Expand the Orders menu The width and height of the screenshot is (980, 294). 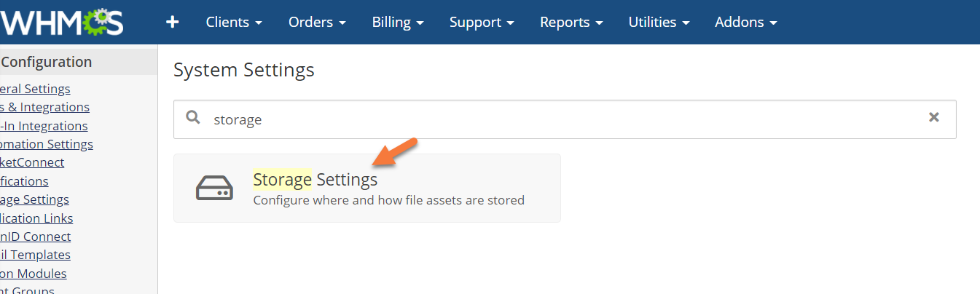point(317,23)
